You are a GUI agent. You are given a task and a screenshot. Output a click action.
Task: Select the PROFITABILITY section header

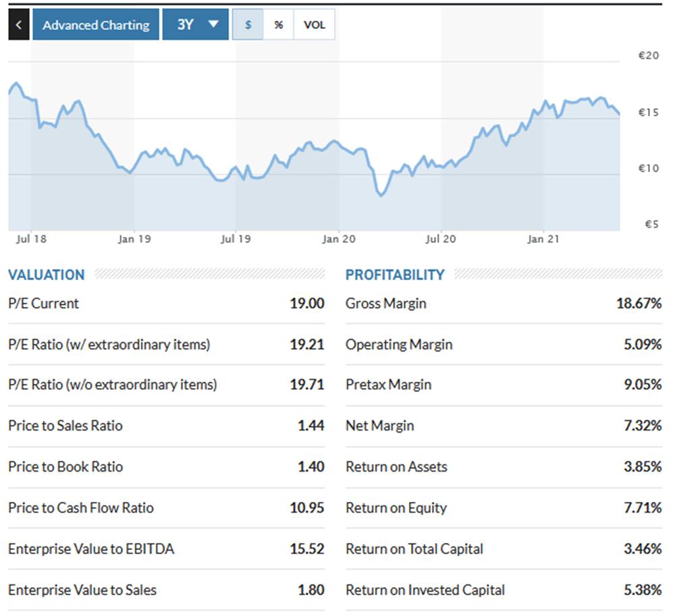coord(395,275)
